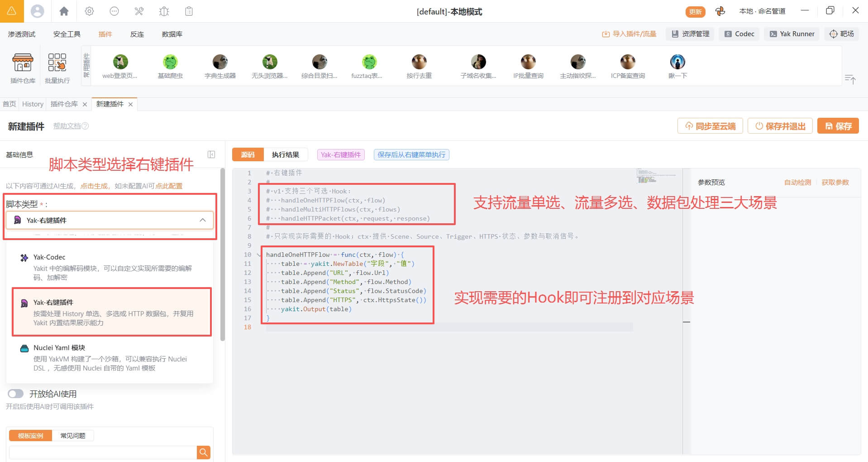868x462 pixels.
Task: Click the home icon in title bar
Action: pos(64,11)
